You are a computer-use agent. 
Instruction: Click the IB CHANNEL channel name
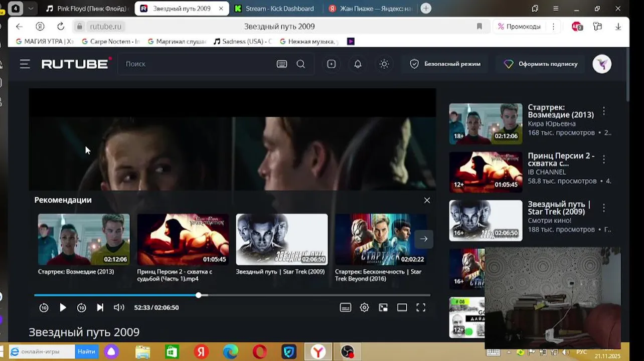click(547, 172)
